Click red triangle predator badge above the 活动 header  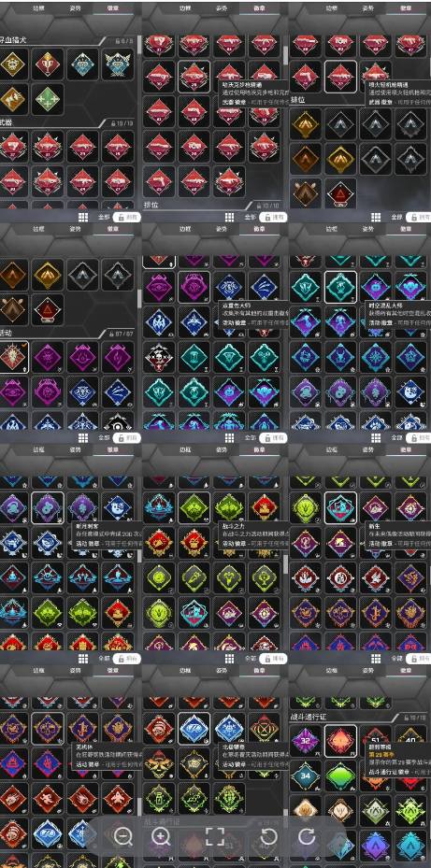click(47, 309)
